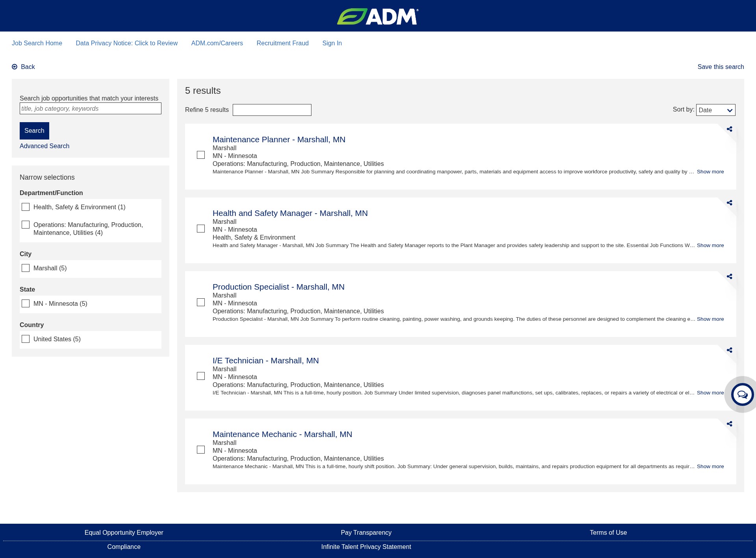The height and width of the screenshot is (558, 756).
Task: Open Compliance footer link
Action: pyautogui.click(x=124, y=547)
